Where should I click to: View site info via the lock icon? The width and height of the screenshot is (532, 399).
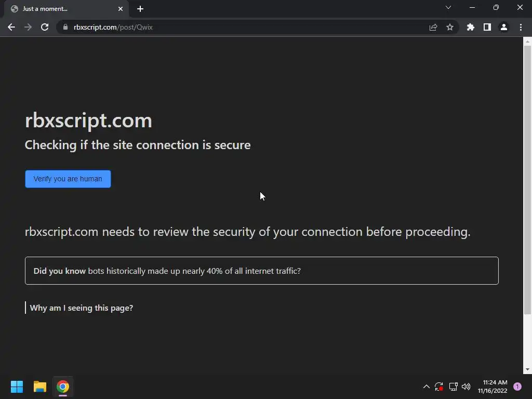tap(65, 27)
